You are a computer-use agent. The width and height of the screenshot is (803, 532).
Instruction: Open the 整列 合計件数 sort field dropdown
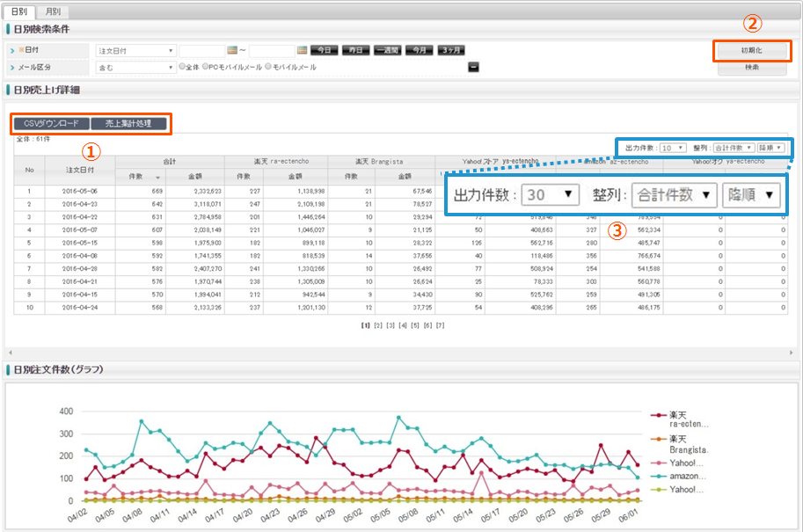(x=734, y=148)
